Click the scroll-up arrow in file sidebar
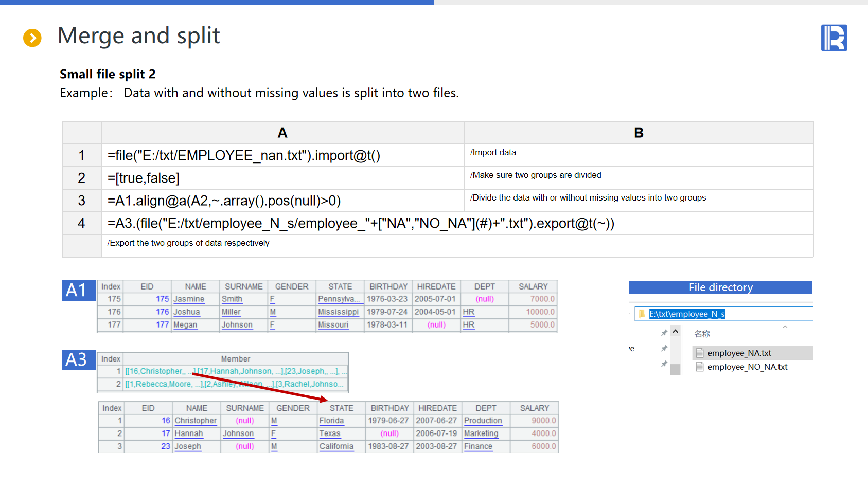This screenshot has width=868, height=488. pyautogui.click(x=676, y=332)
